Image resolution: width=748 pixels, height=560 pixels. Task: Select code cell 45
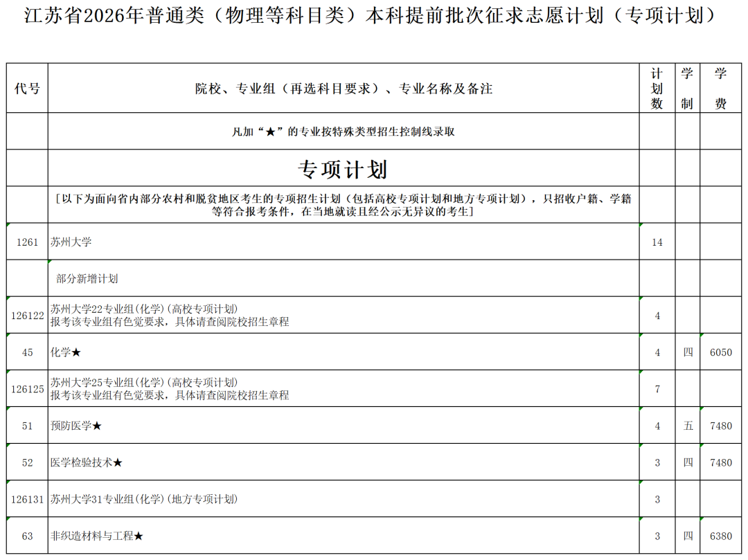(x=27, y=352)
